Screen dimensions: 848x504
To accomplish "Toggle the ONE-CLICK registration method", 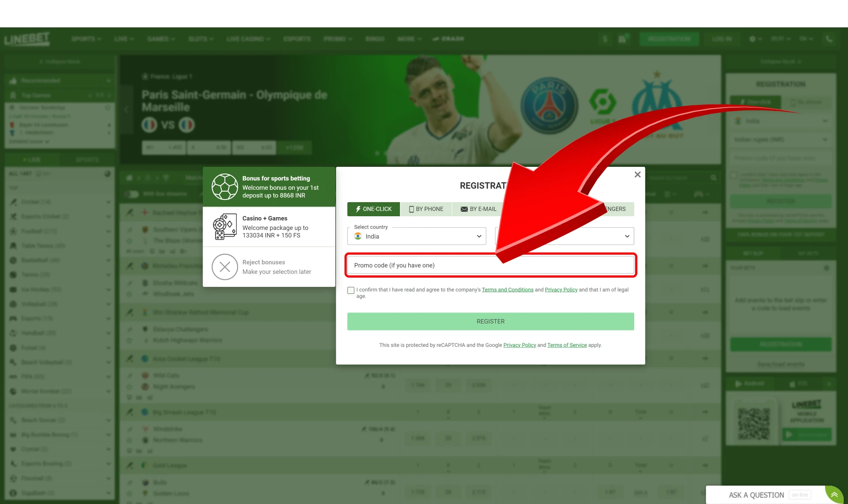I will 373,209.
